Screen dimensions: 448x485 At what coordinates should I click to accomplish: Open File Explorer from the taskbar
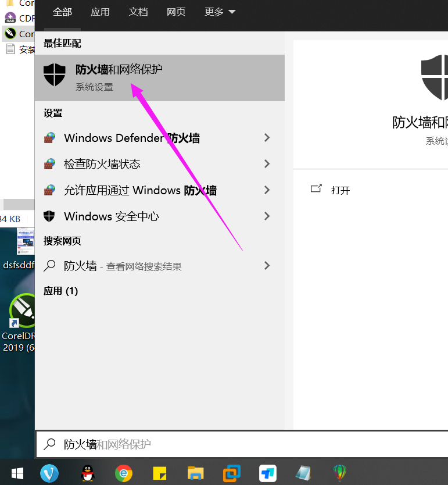(196, 473)
